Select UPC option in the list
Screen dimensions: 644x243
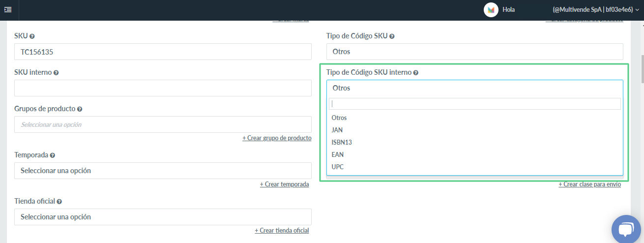coord(475,167)
